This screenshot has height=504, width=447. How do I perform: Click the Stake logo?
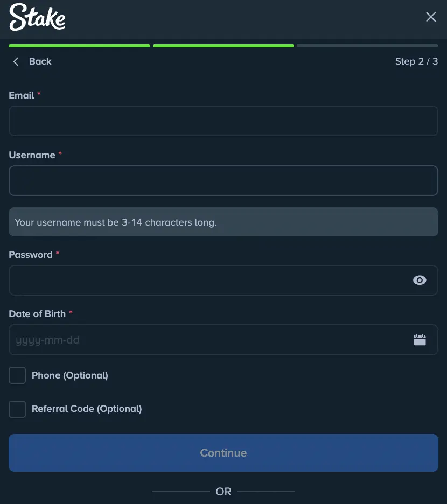[37, 17]
